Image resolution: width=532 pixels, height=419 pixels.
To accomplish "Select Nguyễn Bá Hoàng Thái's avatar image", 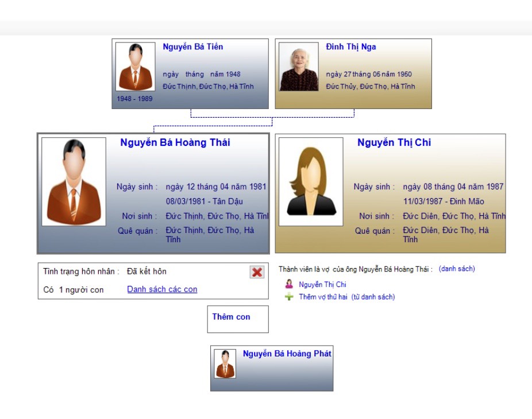I will [74, 182].
